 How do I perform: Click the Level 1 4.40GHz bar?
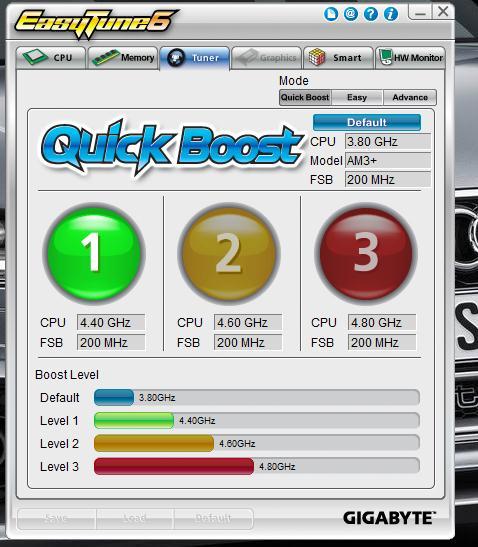tap(257, 421)
